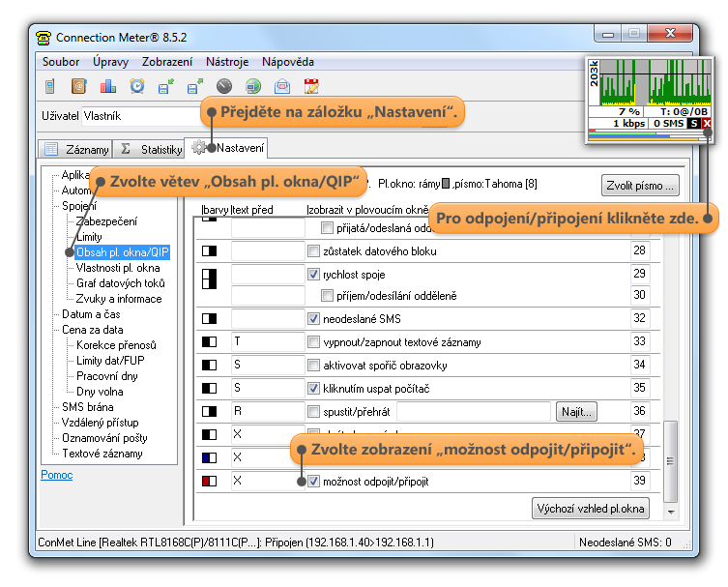Click the calendar with pencil toolbar icon
The image size is (728, 587).
(x=311, y=86)
